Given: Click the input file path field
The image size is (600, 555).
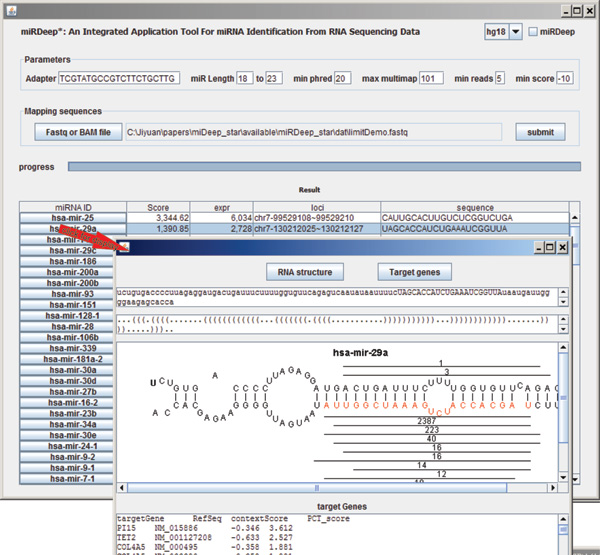Looking at the screenshot, I should click(314, 131).
